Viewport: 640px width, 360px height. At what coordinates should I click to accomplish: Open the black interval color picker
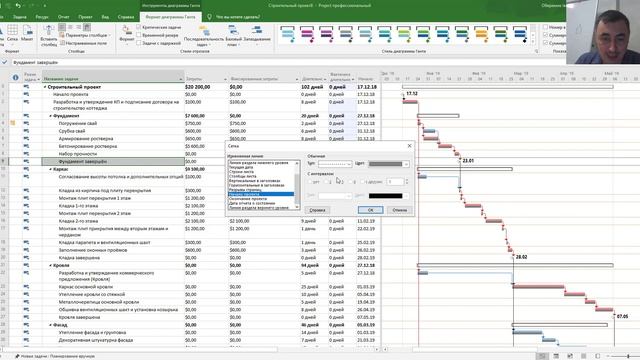point(388,196)
